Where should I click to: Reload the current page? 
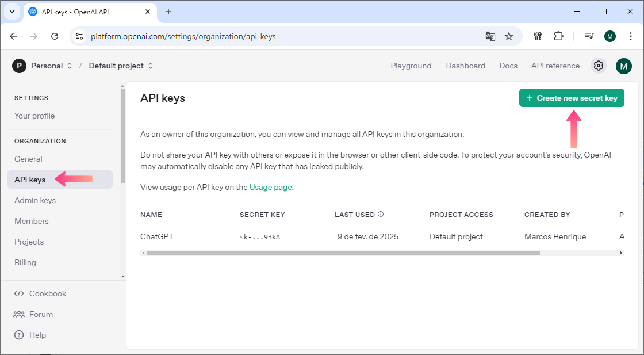tap(55, 36)
